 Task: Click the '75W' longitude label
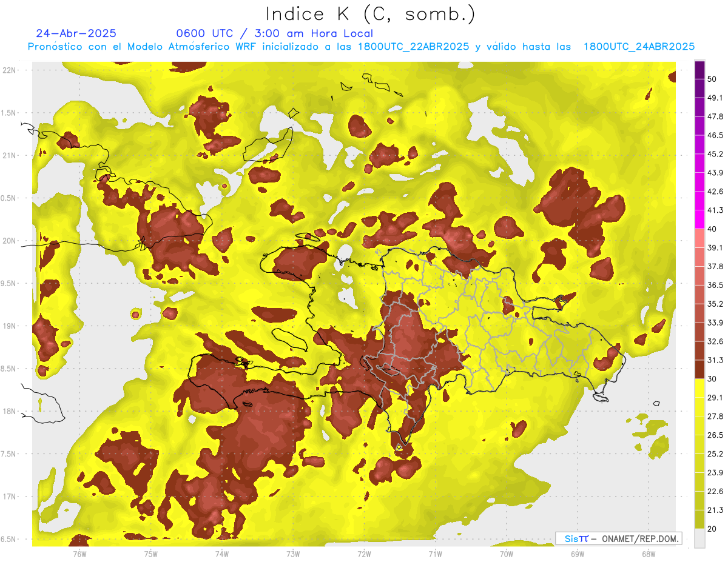[x=150, y=554]
